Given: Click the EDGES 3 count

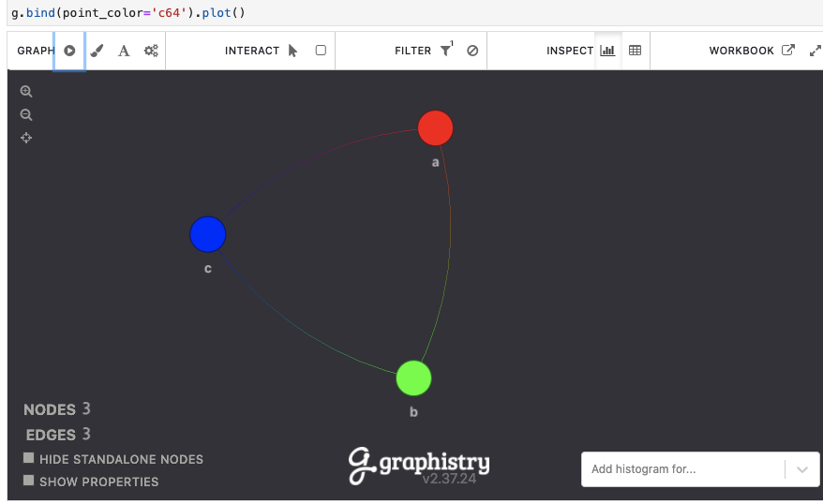Looking at the screenshot, I should click(58, 435).
